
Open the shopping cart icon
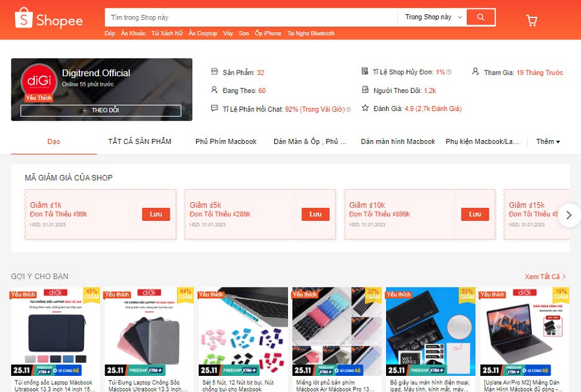coord(532,21)
